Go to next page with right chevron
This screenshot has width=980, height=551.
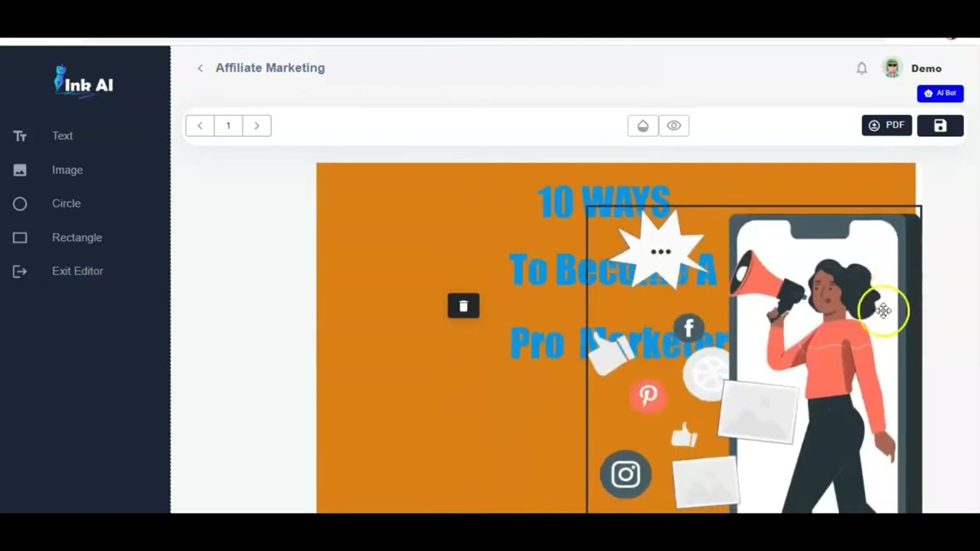[256, 126]
